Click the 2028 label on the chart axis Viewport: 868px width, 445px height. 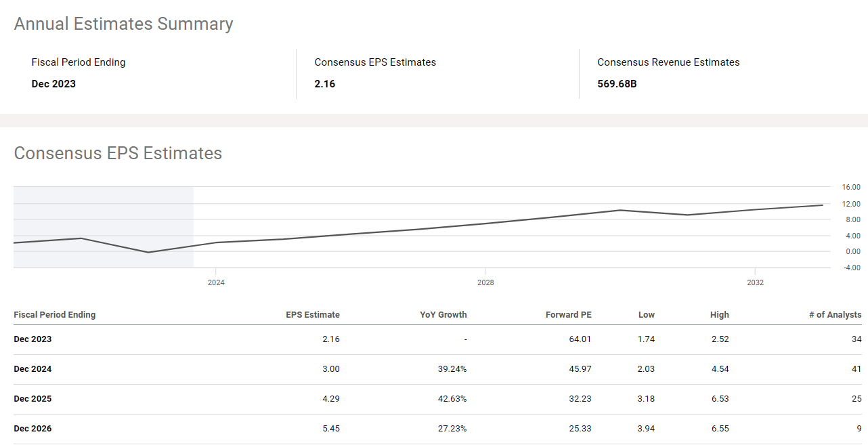click(x=485, y=282)
